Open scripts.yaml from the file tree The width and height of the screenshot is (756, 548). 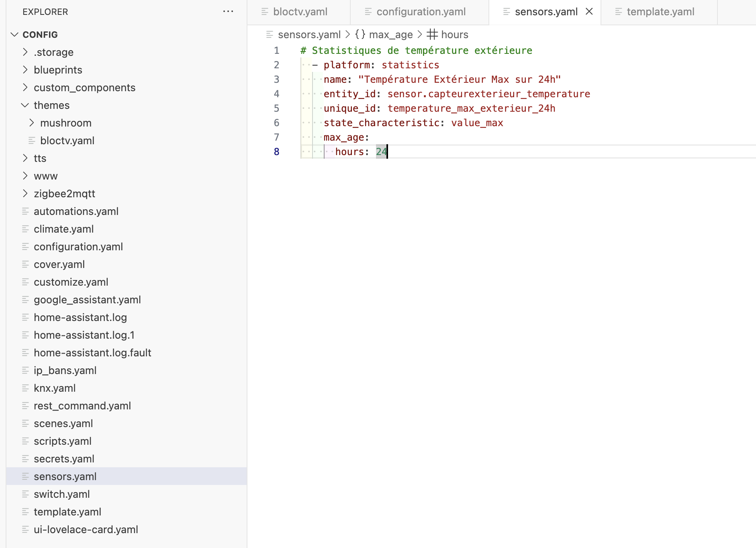click(x=63, y=441)
